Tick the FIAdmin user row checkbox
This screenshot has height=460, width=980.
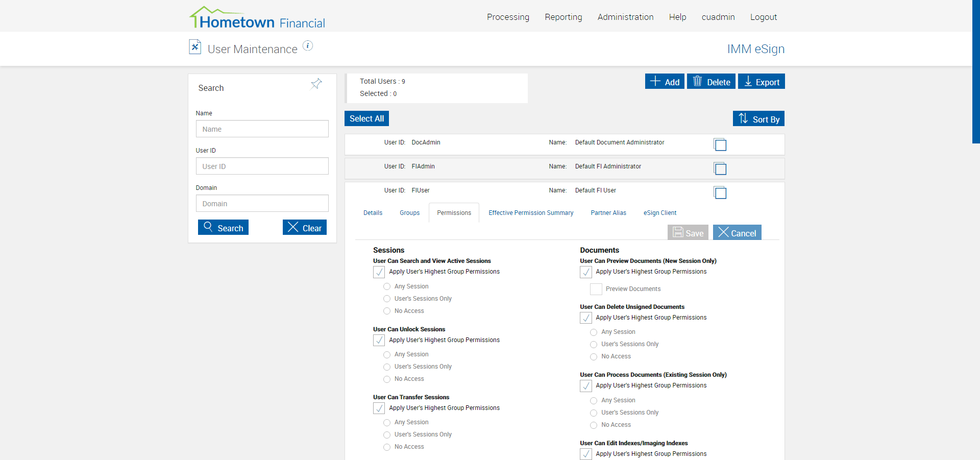[720, 169]
